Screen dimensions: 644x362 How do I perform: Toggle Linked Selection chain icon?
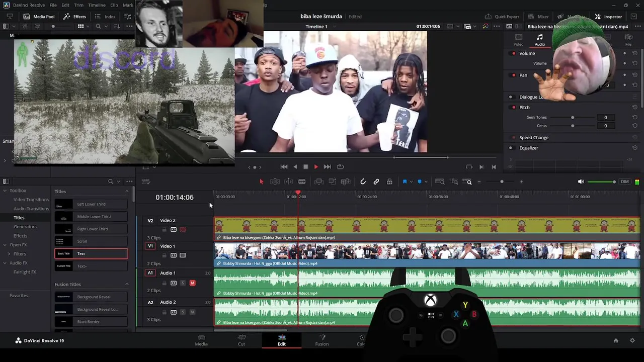coord(376,182)
